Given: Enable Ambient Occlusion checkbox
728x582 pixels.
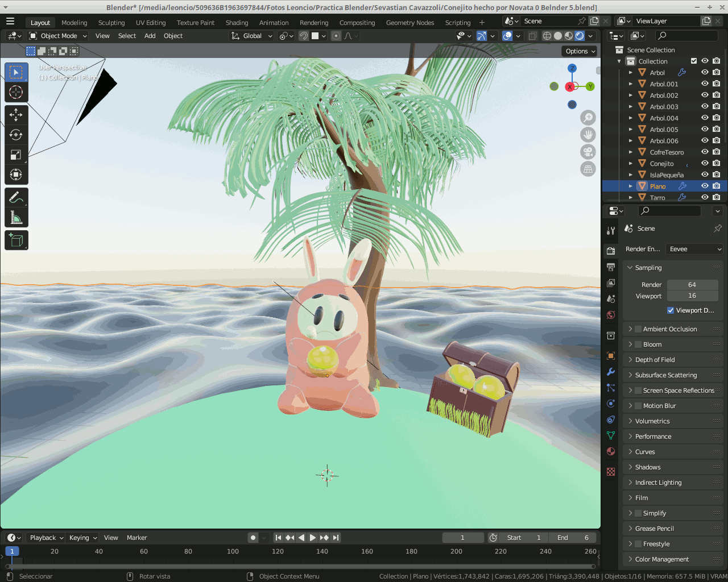Looking at the screenshot, I should point(638,329).
